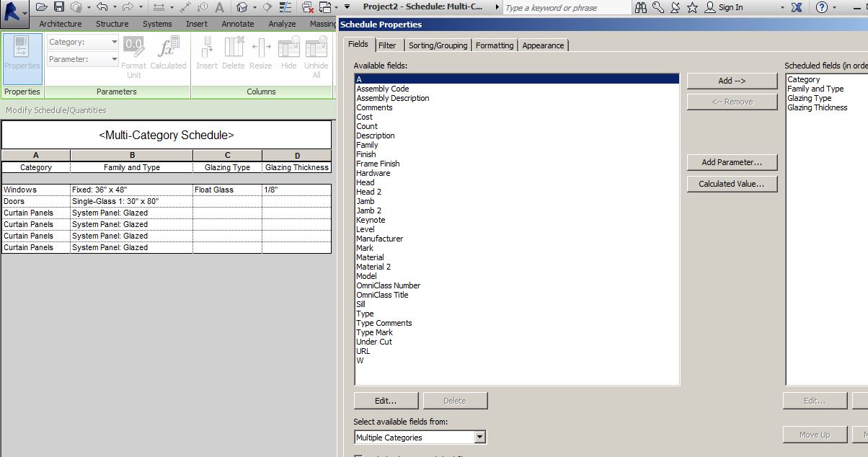The width and height of the screenshot is (868, 457).
Task: Expand the Sign In dropdown arrow
Action: 783,7
